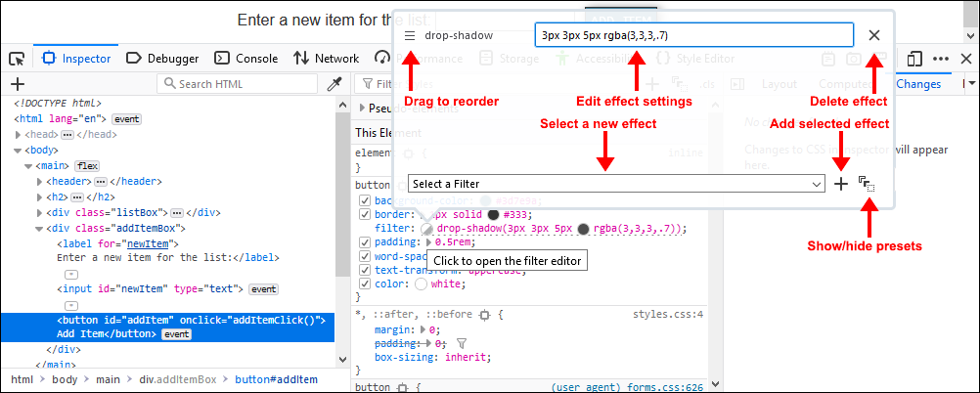
Task: Expand the div class listBox node
Action: pos(40,212)
